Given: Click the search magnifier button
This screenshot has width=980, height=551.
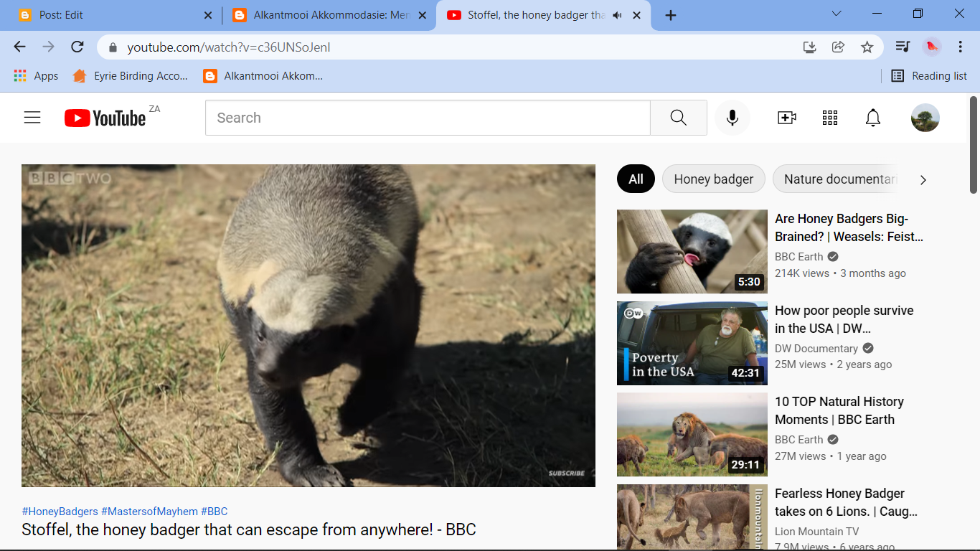Looking at the screenshot, I should click(678, 118).
